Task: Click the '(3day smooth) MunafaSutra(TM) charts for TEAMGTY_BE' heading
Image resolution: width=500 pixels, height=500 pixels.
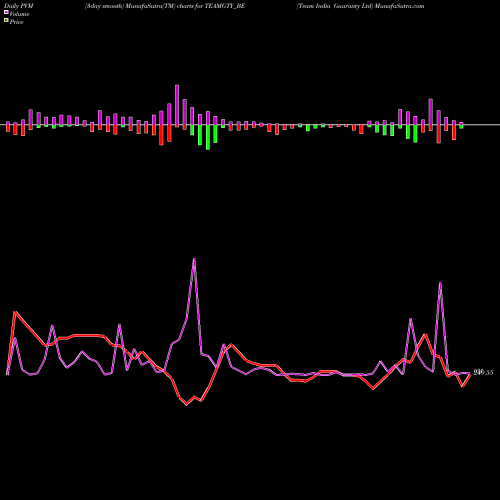Action: (x=165, y=6)
